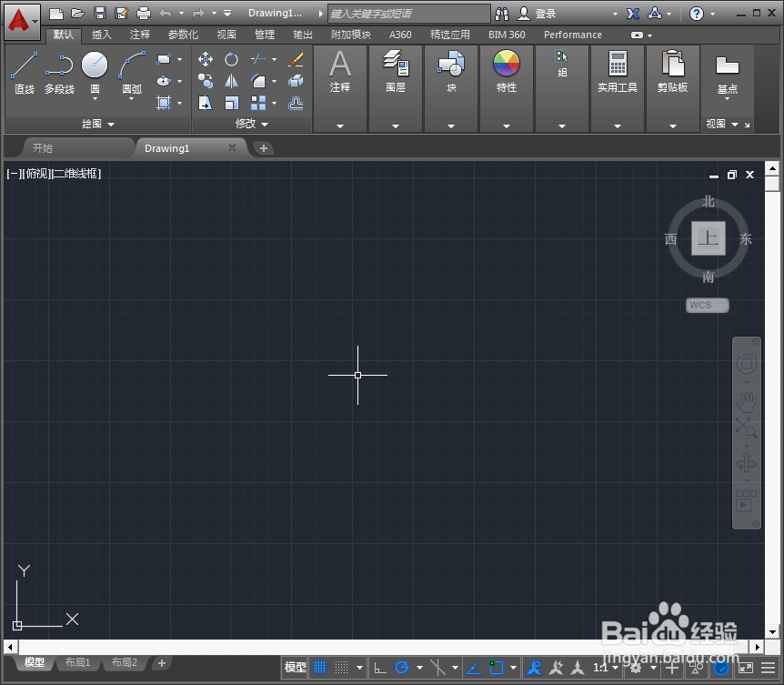Image resolution: width=784 pixels, height=685 pixels.
Task: Click the [二维线框] visual style label
Action: pyautogui.click(x=77, y=174)
